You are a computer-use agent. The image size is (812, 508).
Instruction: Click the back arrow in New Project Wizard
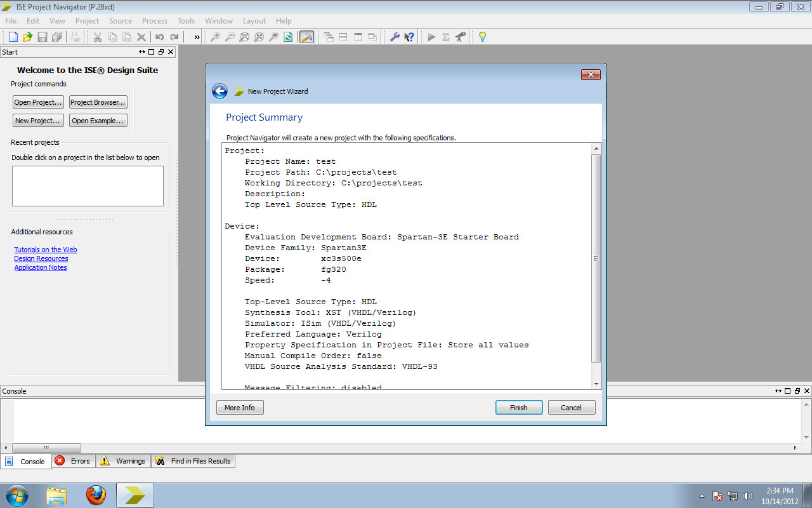(219, 91)
